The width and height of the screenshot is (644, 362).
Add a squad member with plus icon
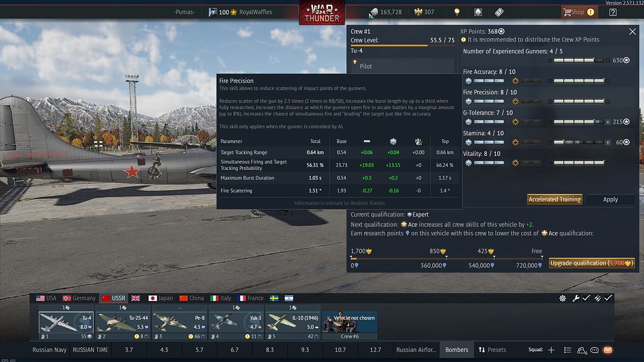point(551,350)
